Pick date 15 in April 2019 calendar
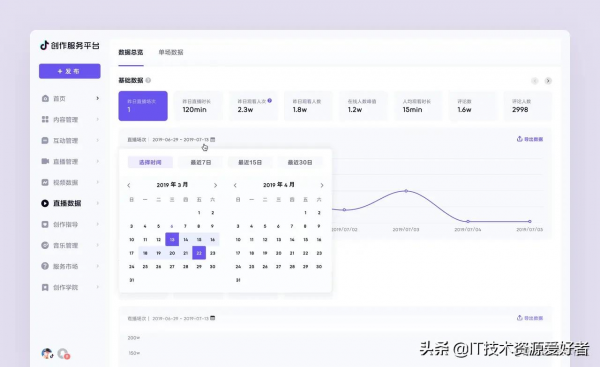This screenshot has height=367, width=600. coord(305,240)
